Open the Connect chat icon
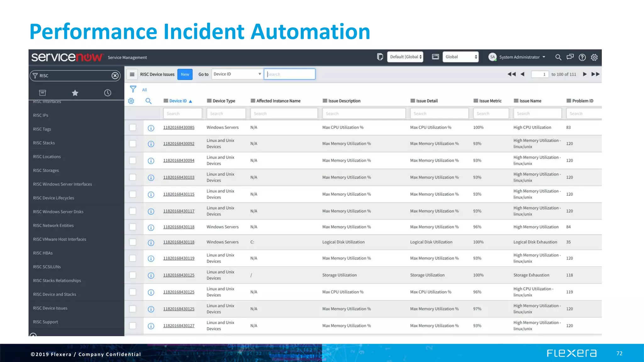 [570, 57]
